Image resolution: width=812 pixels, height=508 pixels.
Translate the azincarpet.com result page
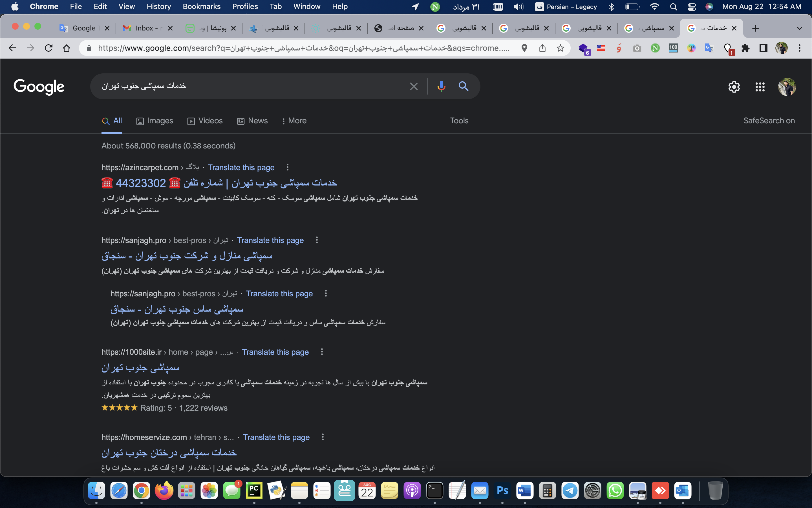tap(241, 167)
